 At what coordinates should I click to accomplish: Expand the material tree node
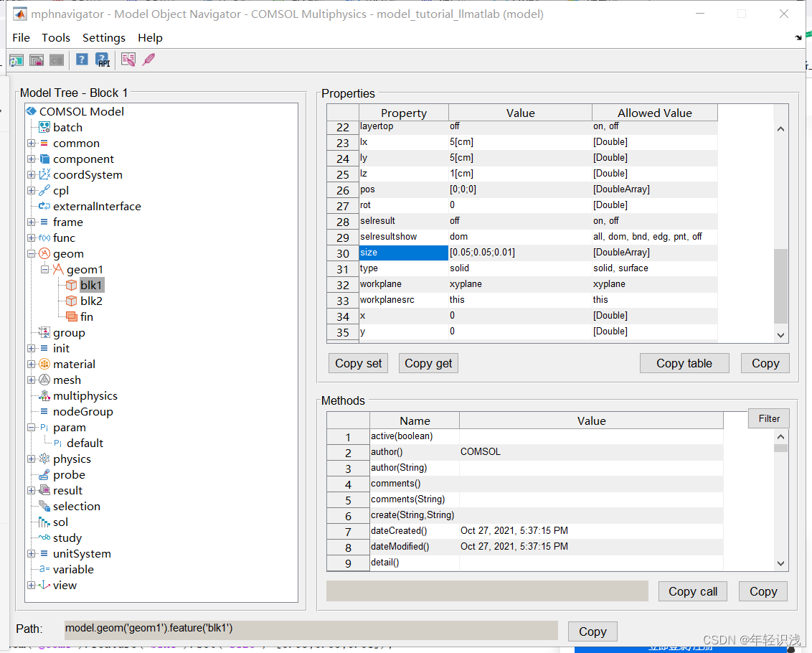31,365
